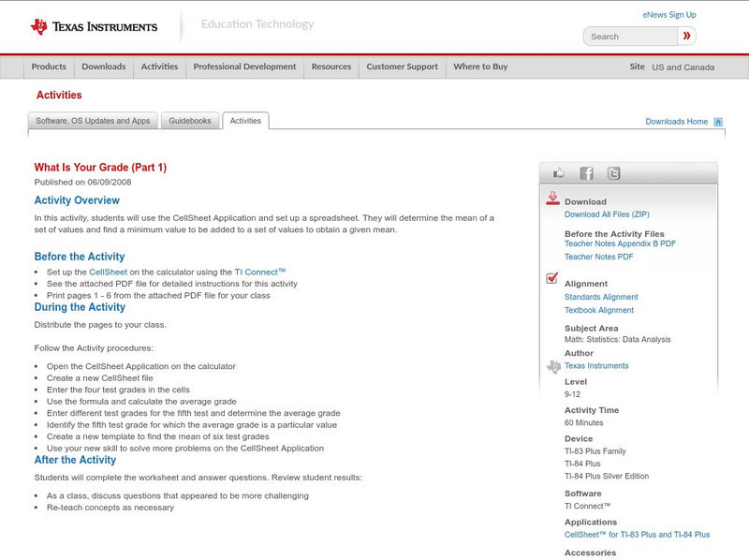The height and width of the screenshot is (560, 749).
Task: Open the Activities navigation menu
Action: 159,66
